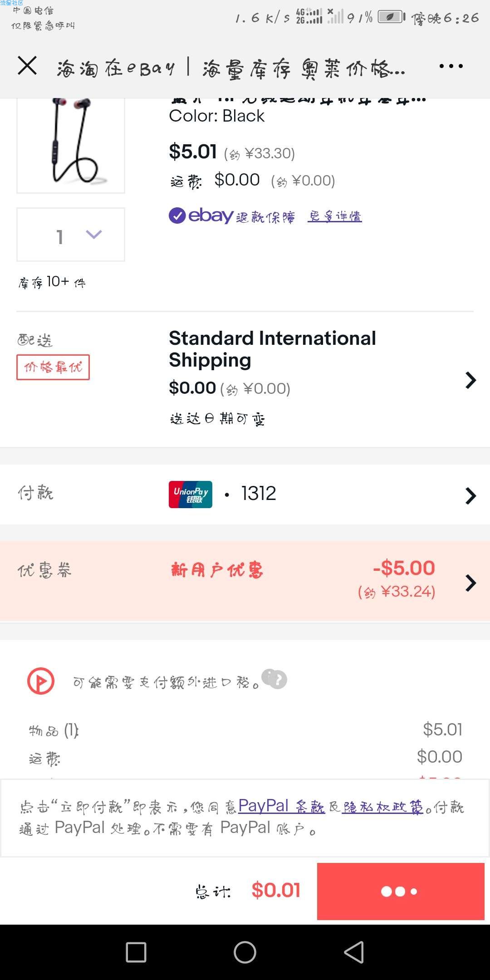Close the eBay checkout web page
Screen dimensions: 490x980
27,66
